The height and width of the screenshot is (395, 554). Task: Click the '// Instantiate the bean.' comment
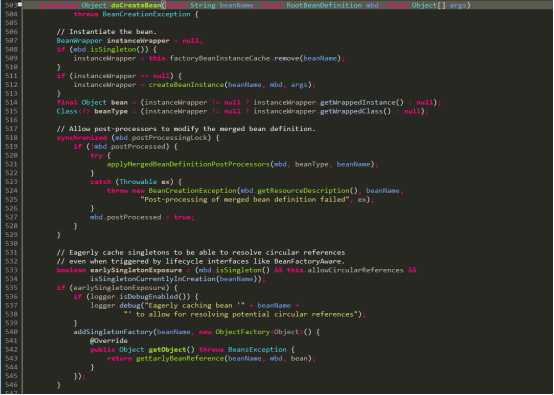[x=106, y=32]
